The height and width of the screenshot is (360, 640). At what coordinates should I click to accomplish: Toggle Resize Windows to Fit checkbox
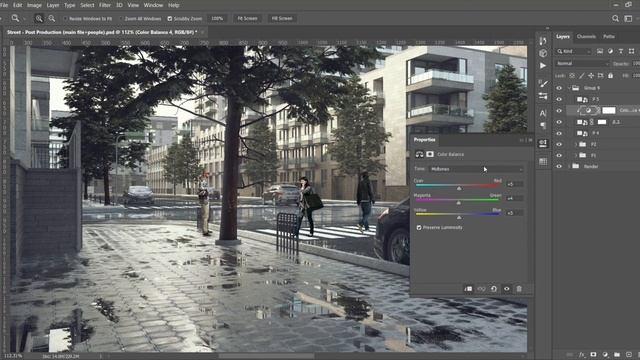point(65,18)
